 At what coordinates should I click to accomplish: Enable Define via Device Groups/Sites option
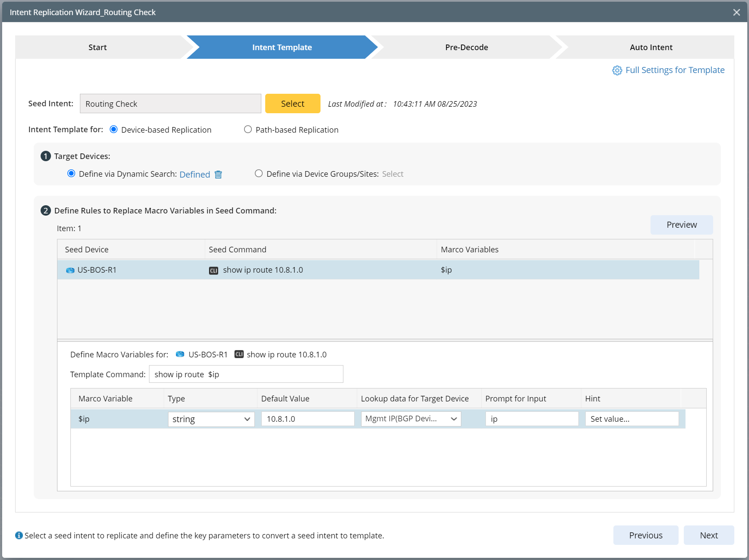point(258,174)
